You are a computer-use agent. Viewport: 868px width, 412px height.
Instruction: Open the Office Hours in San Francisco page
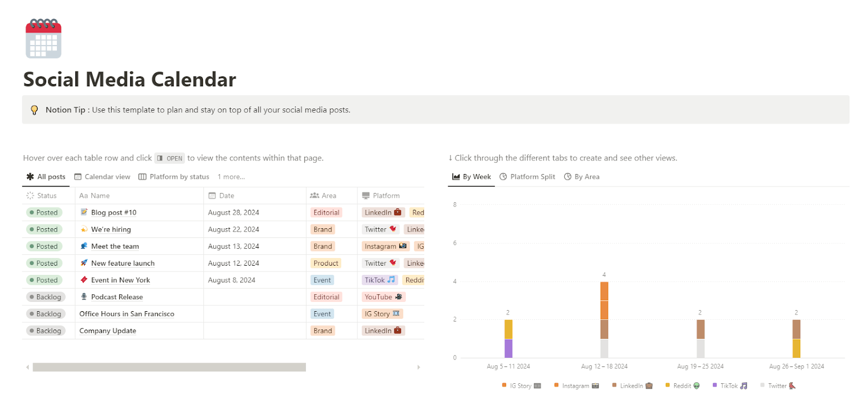[x=126, y=314]
